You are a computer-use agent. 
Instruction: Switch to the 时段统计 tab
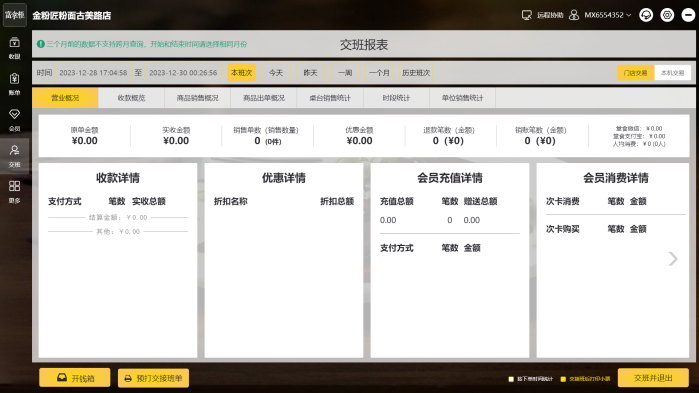pyautogui.click(x=396, y=98)
